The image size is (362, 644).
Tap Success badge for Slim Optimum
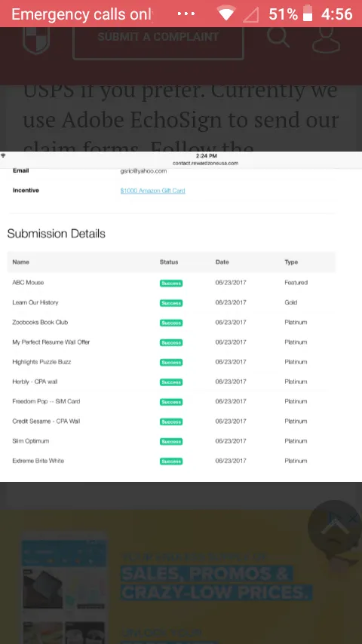tap(171, 441)
